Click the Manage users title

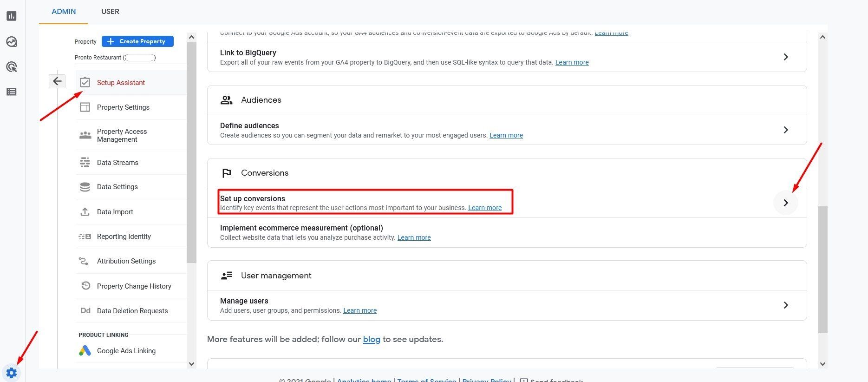(x=244, y=301)
